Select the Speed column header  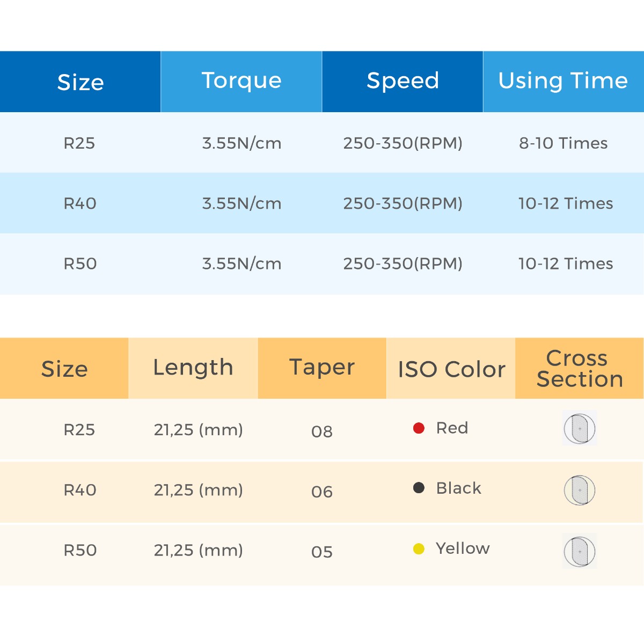coord(402,81)
